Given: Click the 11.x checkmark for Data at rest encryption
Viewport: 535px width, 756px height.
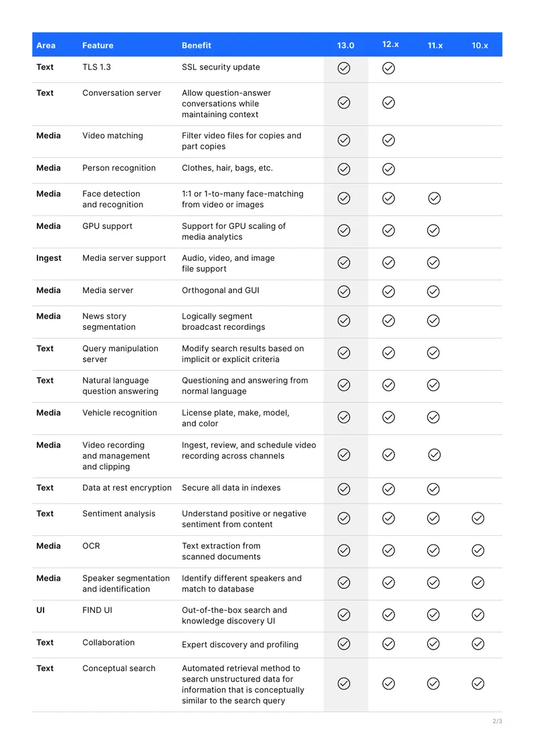Looking at the screenshot, I should click(433, 489).
